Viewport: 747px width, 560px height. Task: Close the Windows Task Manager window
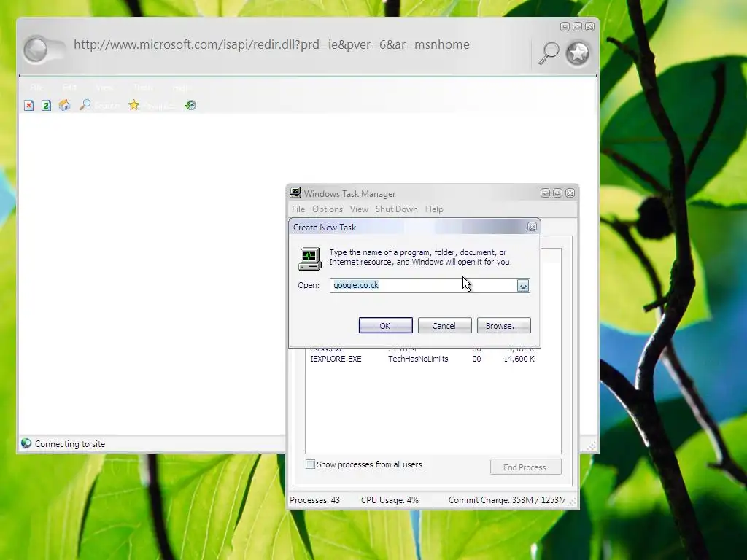pos(570,192)
